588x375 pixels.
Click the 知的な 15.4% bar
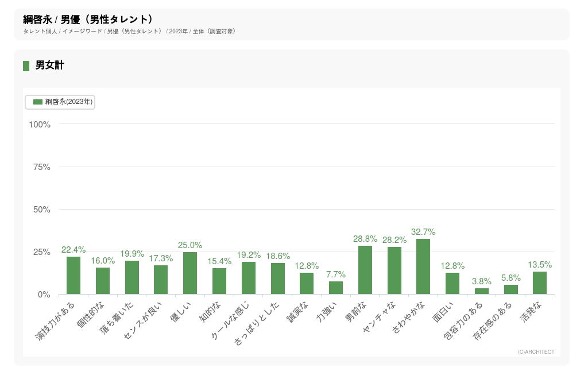point(219,281)
